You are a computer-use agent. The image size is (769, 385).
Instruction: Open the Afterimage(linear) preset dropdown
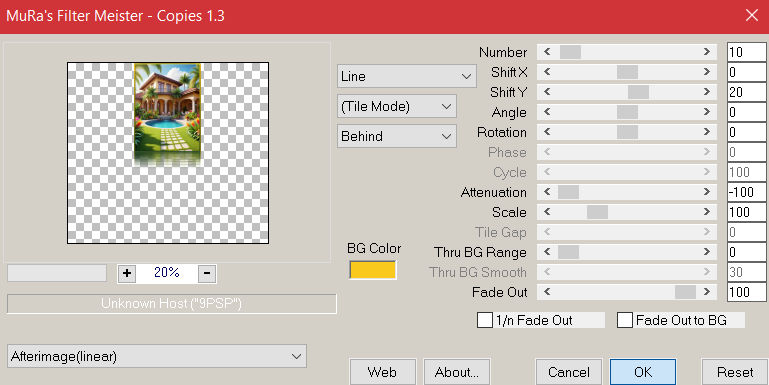pos(157,356)
